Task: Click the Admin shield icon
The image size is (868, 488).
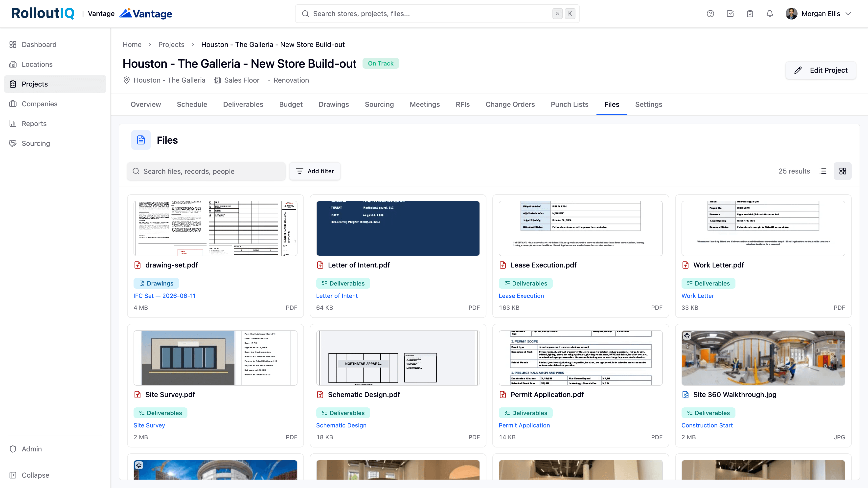Action: (13, 449)
